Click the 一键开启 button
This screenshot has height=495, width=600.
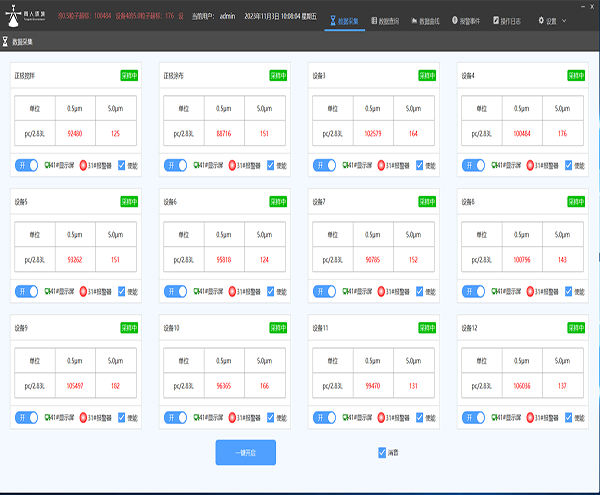246,453
